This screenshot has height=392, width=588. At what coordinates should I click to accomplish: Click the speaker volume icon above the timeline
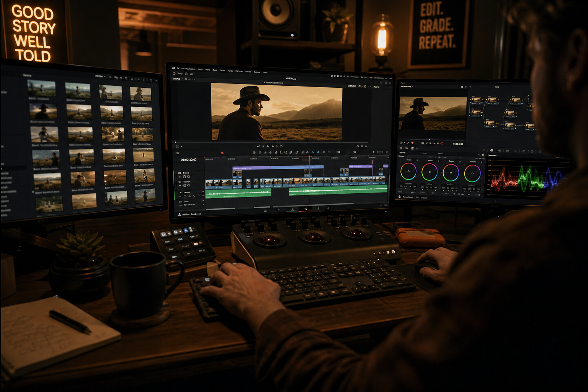coord(373,152)
